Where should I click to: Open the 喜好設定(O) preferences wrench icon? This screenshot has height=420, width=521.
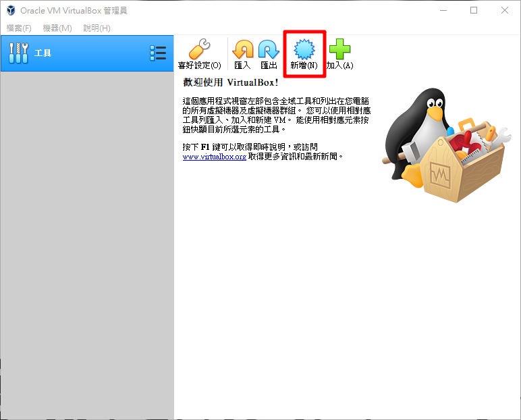(x=199, y=50)
